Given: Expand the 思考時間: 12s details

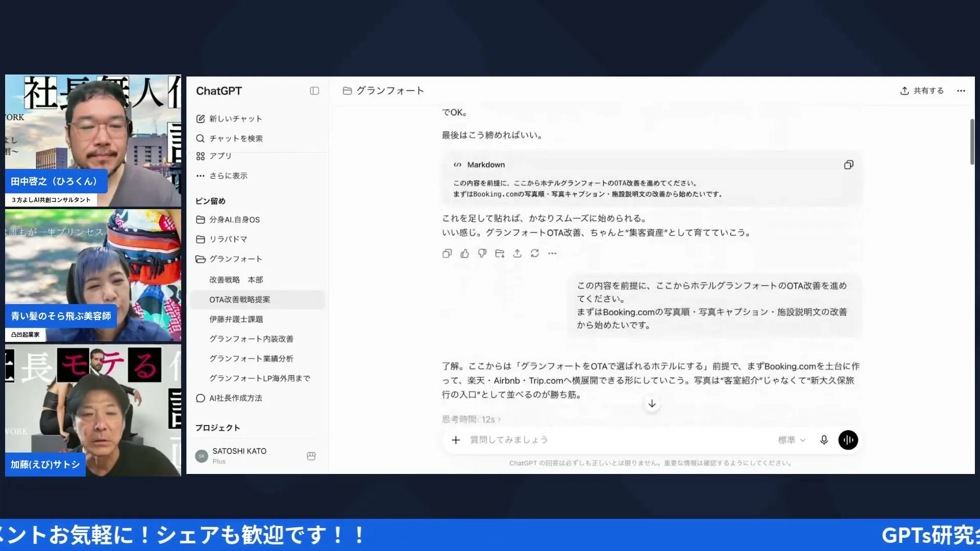Looking at the screenshot, I should (472, 419).
